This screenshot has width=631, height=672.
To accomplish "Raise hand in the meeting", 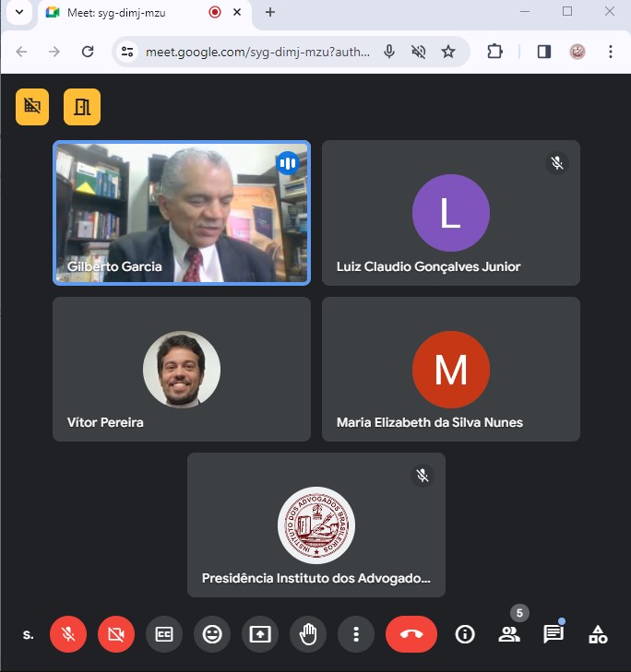I will [308, 634].
